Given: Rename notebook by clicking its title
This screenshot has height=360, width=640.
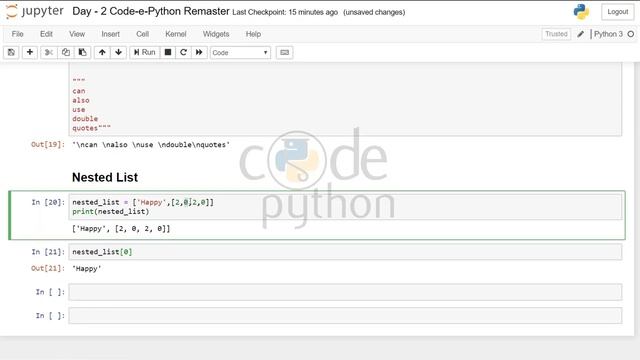Looking at the screenshot, I should (151, 11).
